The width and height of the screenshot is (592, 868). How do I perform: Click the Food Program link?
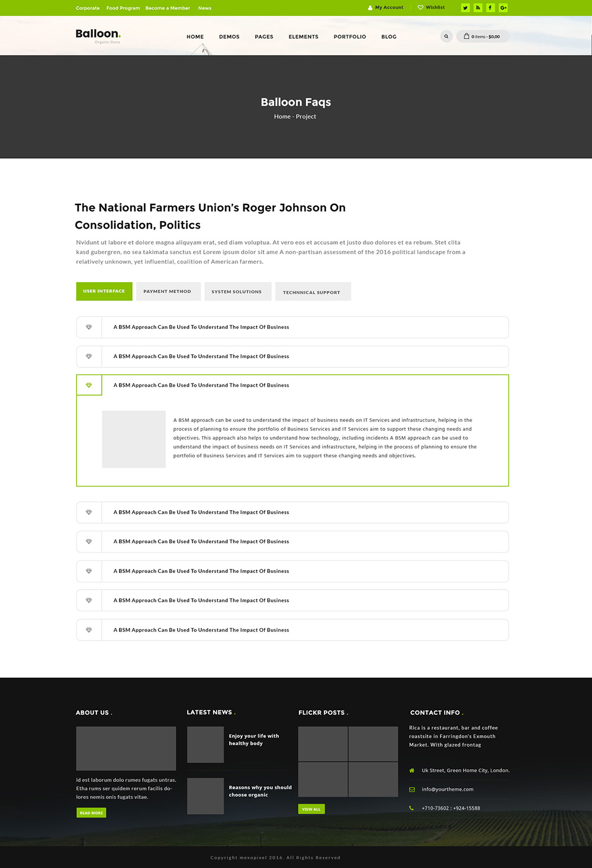coord(123,8)
